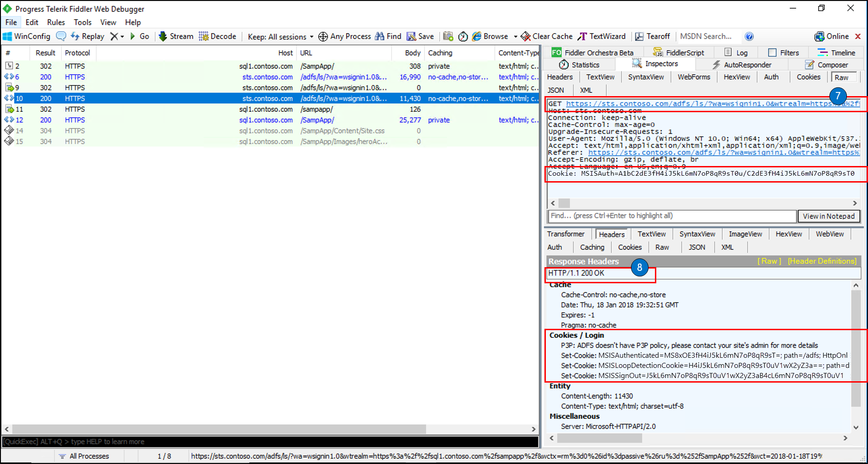This screenshot has width=868, height=464.
Task: Open the Timeline tab
Action: pos(836,53)
